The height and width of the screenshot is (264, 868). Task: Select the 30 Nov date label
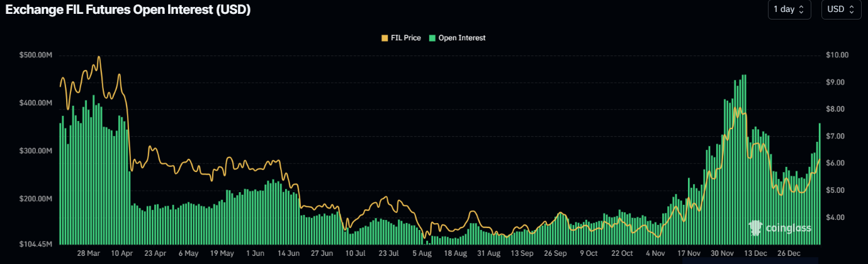[x=723, y=253]
